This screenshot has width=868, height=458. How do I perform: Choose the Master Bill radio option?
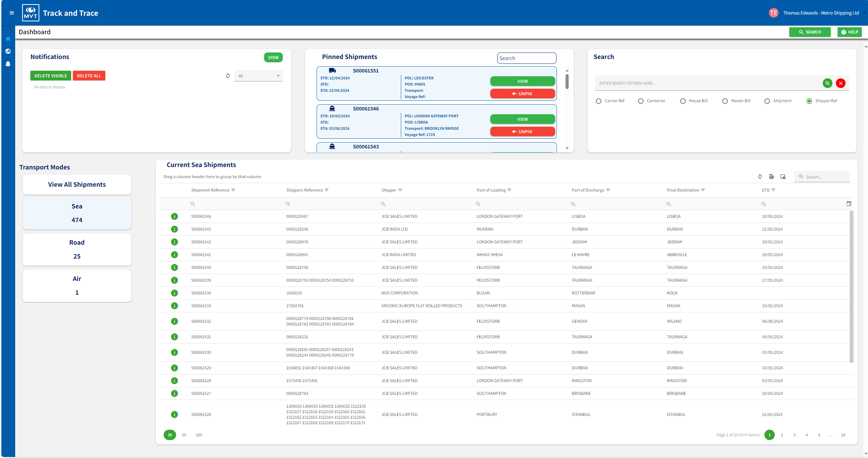tap(725, 101)
